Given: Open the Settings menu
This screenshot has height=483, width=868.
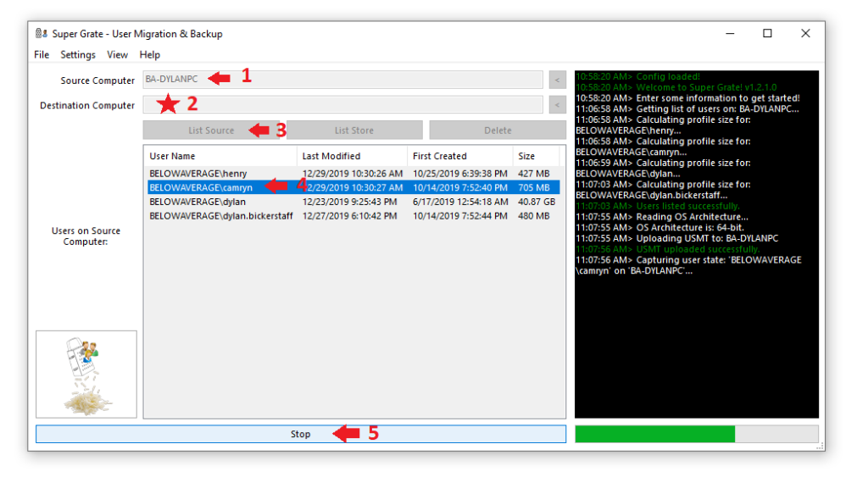Looking at the screenshot, I should click(78, 55).
